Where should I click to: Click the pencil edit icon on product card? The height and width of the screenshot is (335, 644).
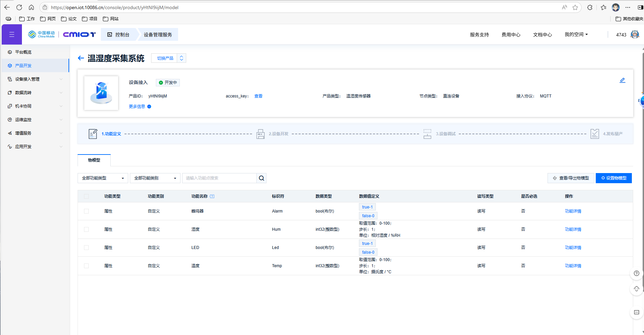click(622, 80)
